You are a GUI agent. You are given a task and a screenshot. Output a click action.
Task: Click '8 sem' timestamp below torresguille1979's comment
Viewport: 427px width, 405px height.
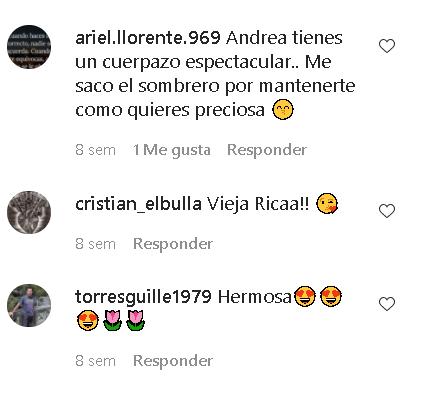pos(95,361)
